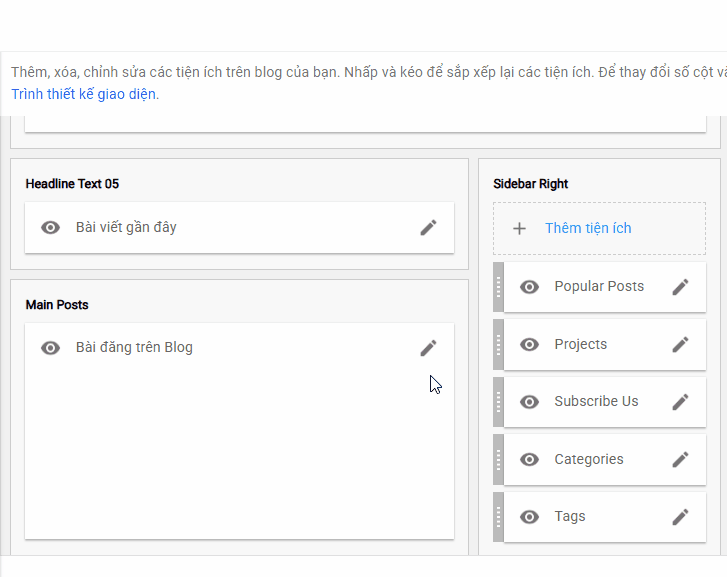
Task: Click the Bài viết gần đây text
Action: 126,227
